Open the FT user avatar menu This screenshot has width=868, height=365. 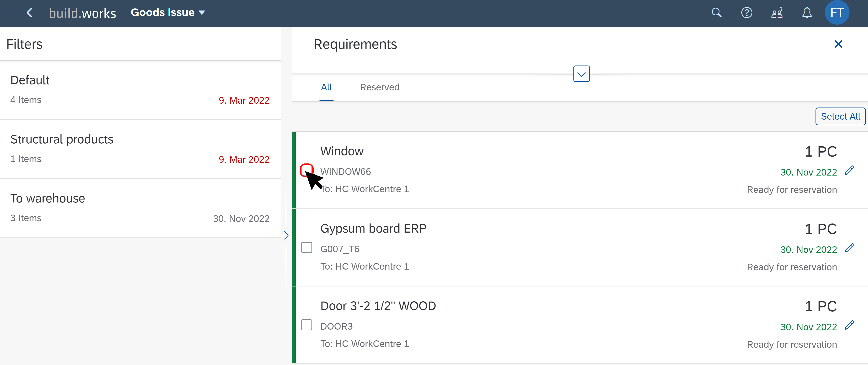(837, 13)
